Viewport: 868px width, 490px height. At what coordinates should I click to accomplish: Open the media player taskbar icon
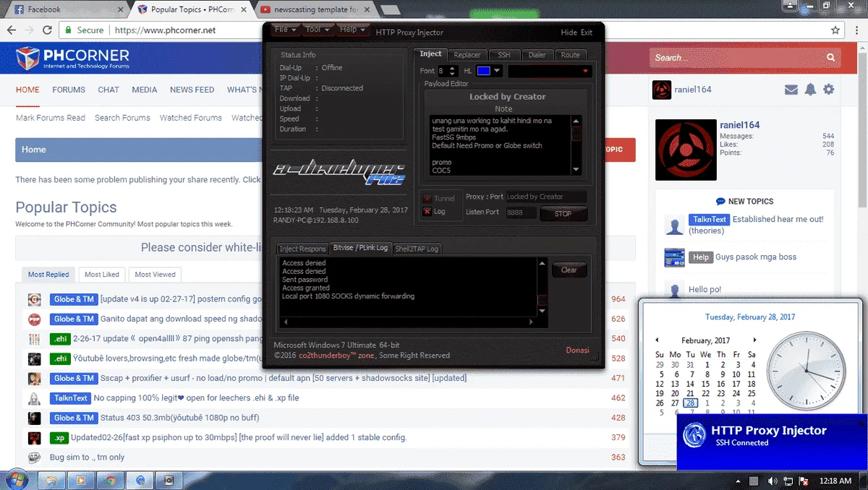point(81,480)
